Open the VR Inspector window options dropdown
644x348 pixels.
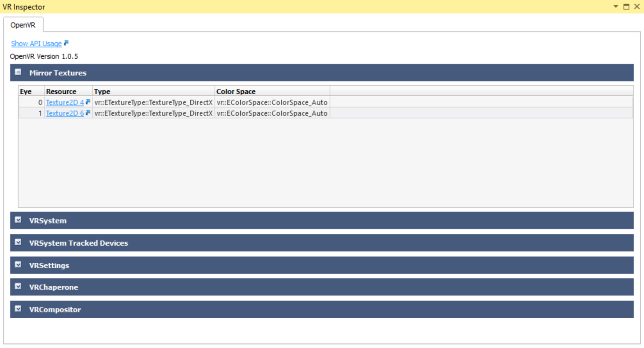click(615, 6)
